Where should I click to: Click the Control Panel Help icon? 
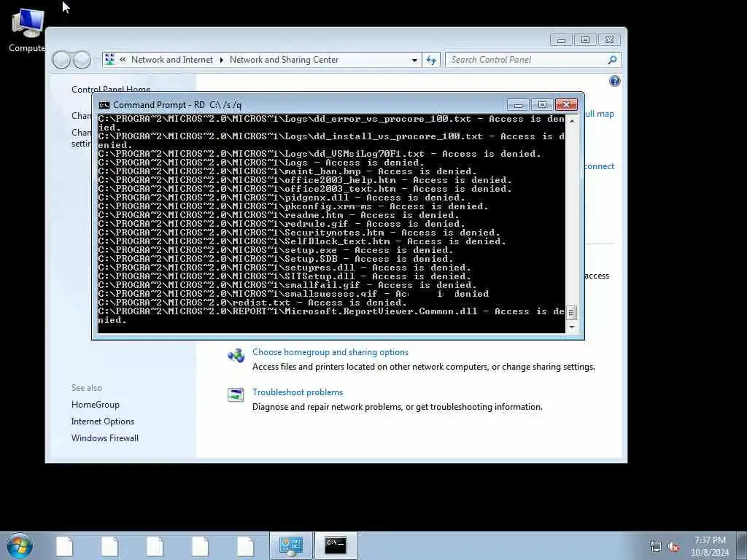[x=614, y=81]
